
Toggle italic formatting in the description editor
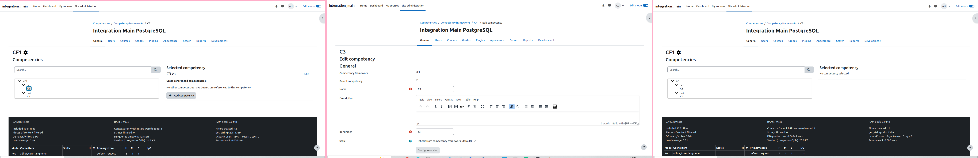point(441,107)
